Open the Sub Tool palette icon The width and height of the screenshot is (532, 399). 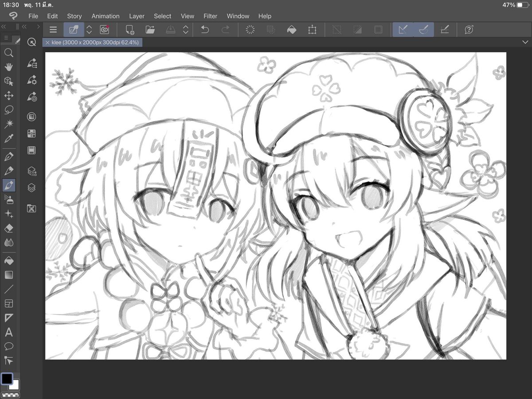[31, 63]
